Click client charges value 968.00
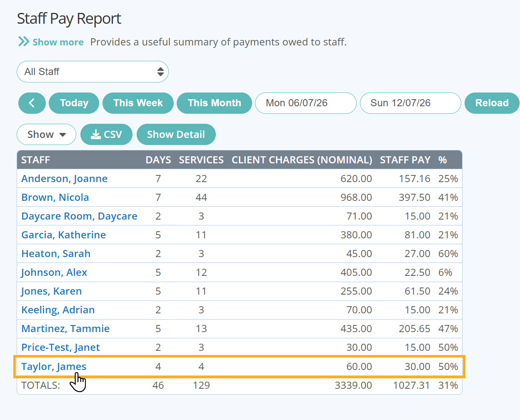This screenshot has height=420, width=520. tap(356, 197)
